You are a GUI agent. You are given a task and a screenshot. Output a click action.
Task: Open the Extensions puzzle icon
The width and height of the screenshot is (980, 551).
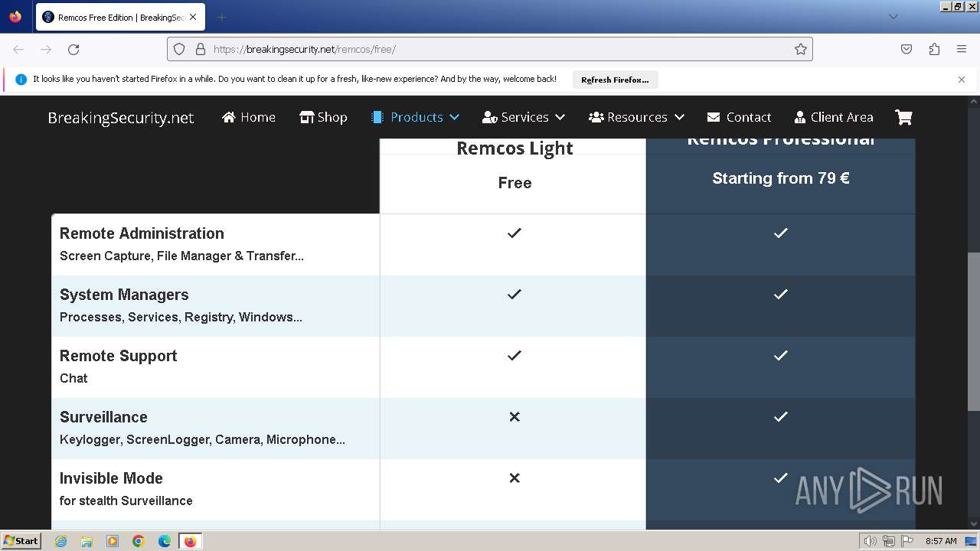pos(934,49)
